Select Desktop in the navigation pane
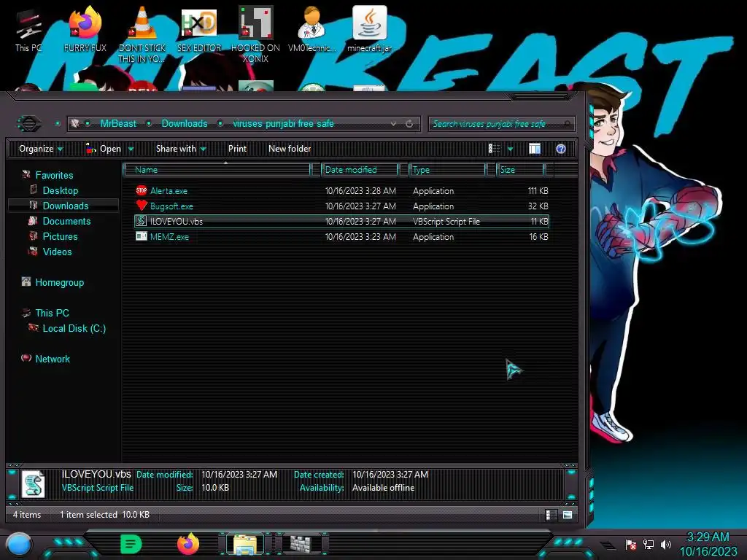The image size is (747, 560). pyautogui.click(x=61, y=190)
